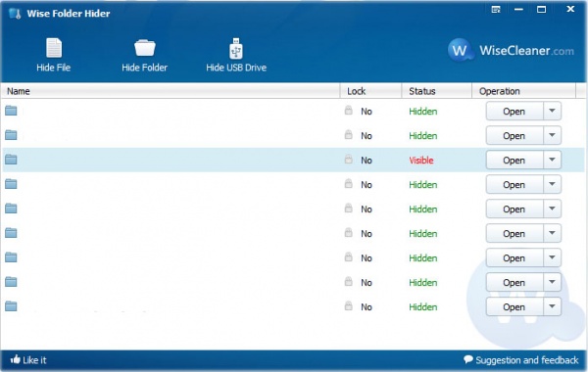Select folder icon in the Visible row

(x=11, y=160)
